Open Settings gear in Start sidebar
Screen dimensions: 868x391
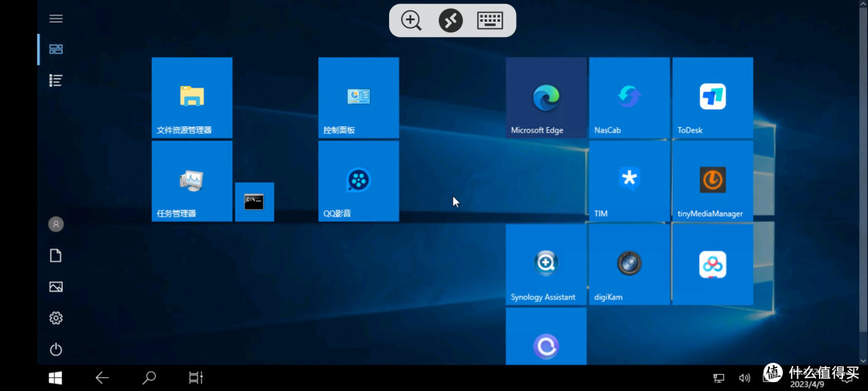56,318
